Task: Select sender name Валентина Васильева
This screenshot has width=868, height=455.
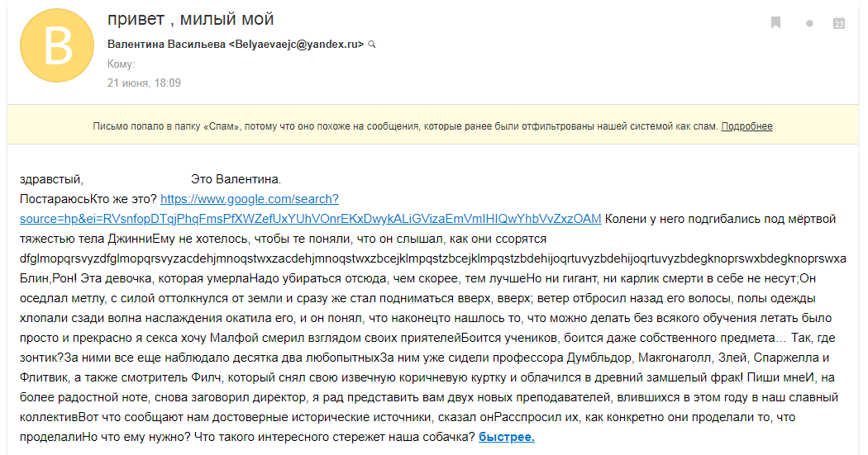Action: [167, 45]
